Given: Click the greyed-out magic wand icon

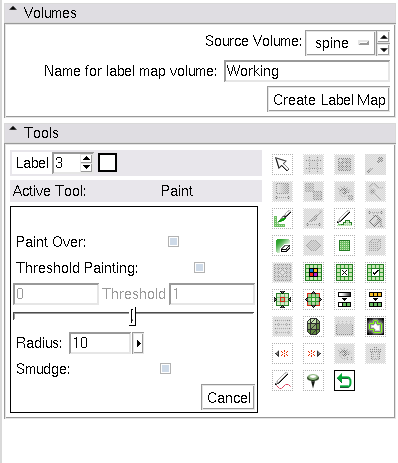Looking at the screenshot, I should coord(375,191).
